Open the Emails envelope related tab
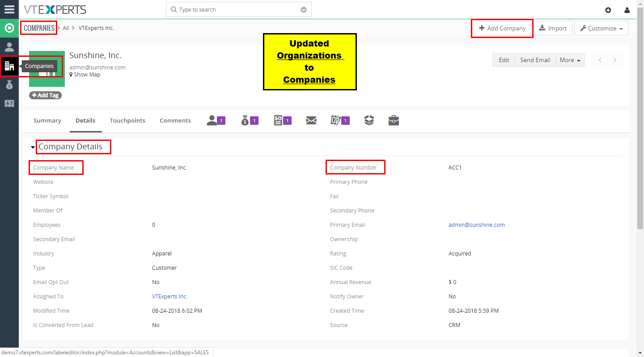644x357 pixels. [x=311, y=120]
